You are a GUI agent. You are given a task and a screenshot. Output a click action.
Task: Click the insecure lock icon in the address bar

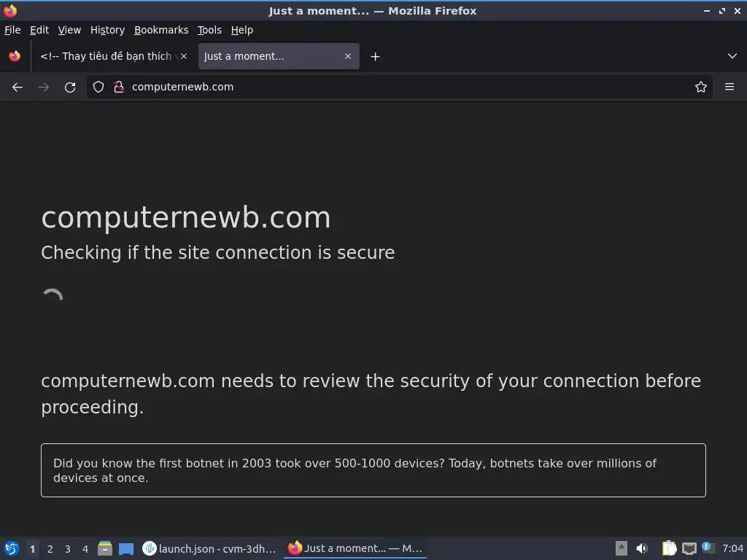pyautogui.click(x=119, y=87)
